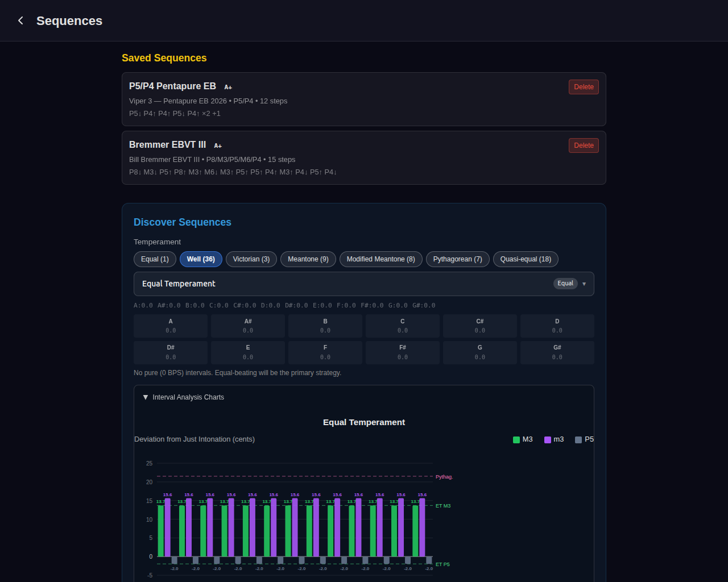The height and width of the screenshot is (582, 728).
Task: Select the Modified Meantone (8) filter chip
Action: point(380,259)
